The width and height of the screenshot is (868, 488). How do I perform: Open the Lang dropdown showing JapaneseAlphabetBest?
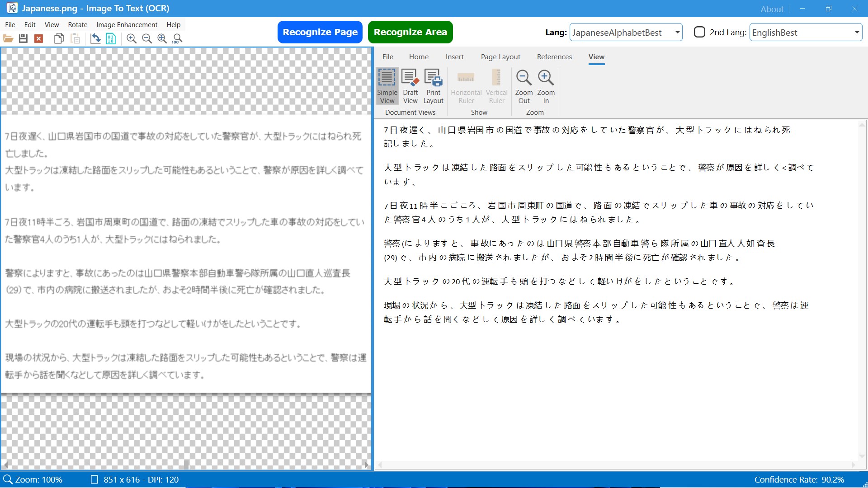[626, 32]
